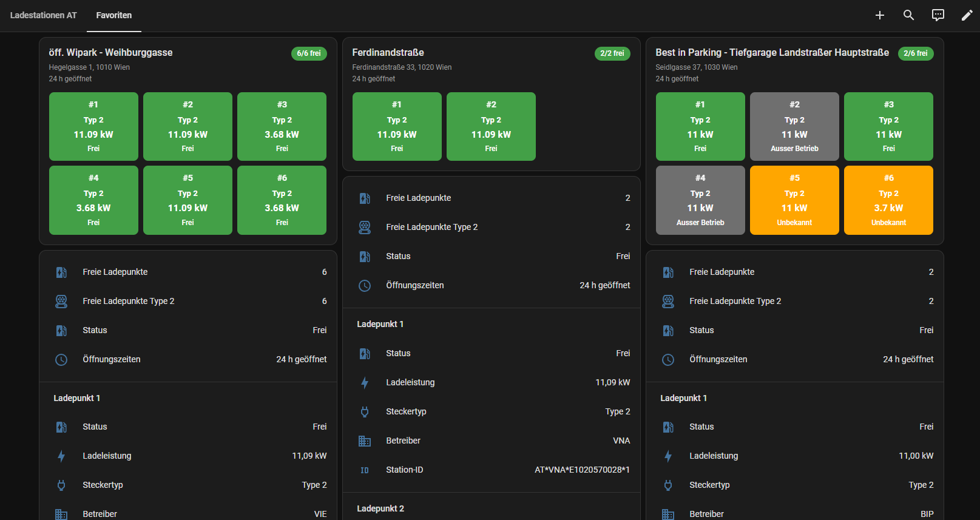This screenshot has width=980, height=520.
Task: Click the plus icon in top bar
Action: 879,15
